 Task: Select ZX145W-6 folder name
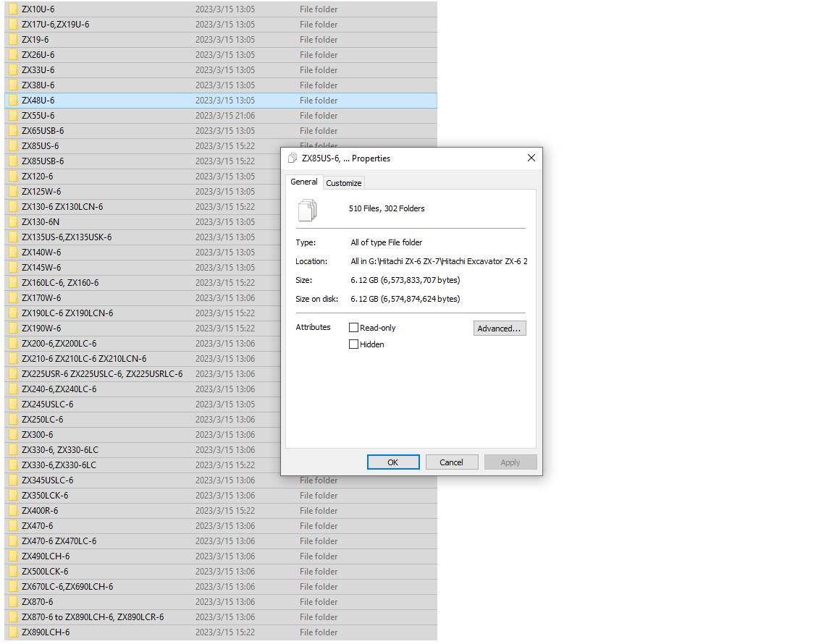(41, 268)
